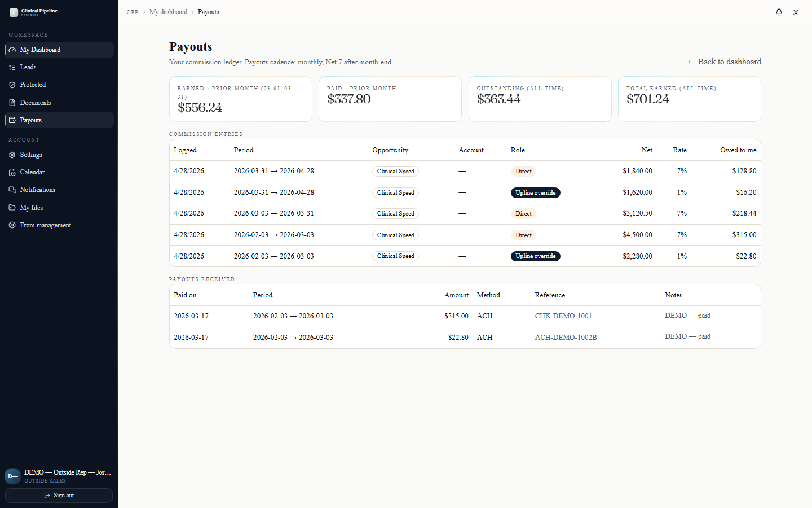Image resolution: width=812 pixels, height=508 pixels.
Task: Open Protected section
Action: 59,85
